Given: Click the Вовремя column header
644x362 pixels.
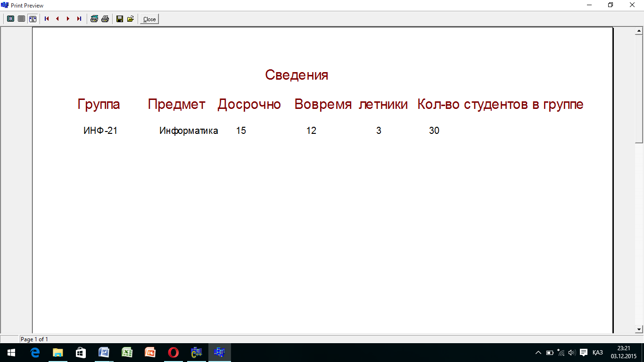Looking at the screenshot, I should click(323, 105).
